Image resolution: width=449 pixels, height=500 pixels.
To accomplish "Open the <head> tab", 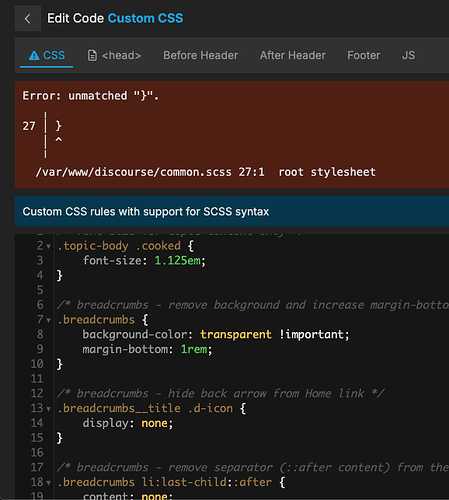I will (x=114, y=55).
